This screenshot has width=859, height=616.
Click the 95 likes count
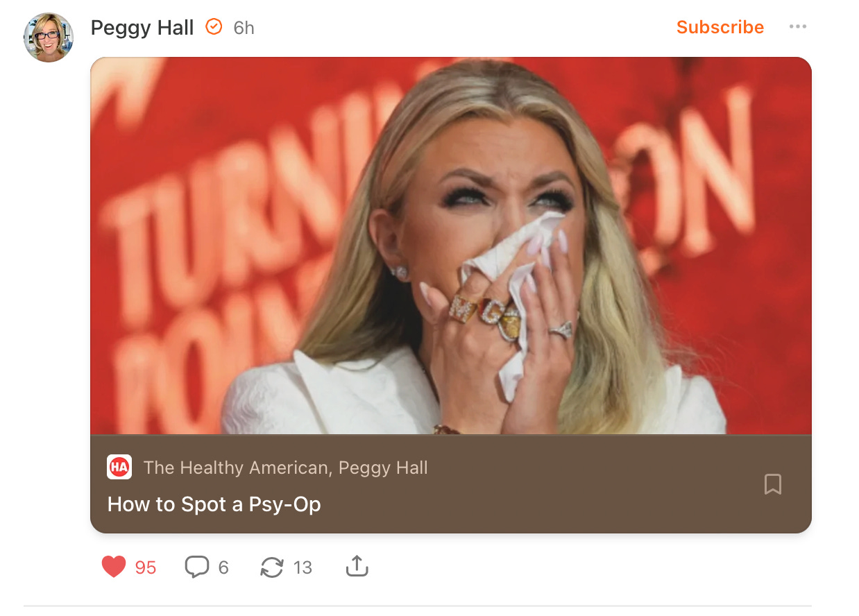(x=146, y=568)
